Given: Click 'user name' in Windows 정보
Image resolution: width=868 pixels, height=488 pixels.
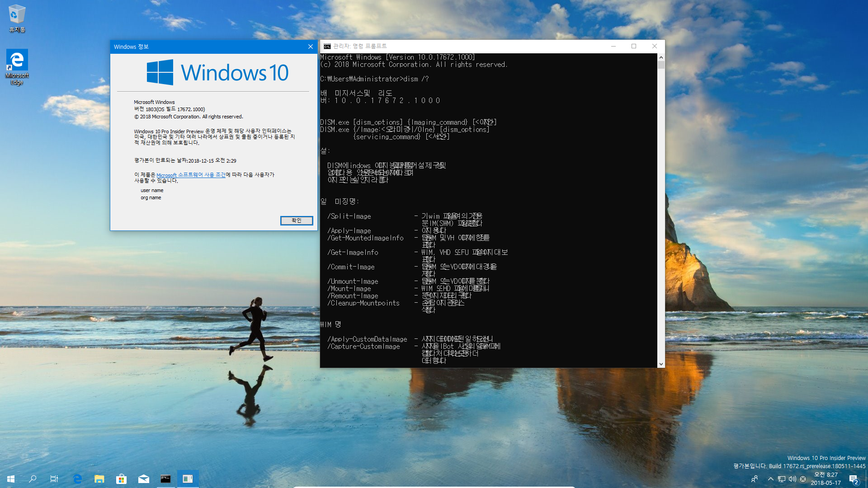Looking at the screenshot, I should tap(152, 191).
